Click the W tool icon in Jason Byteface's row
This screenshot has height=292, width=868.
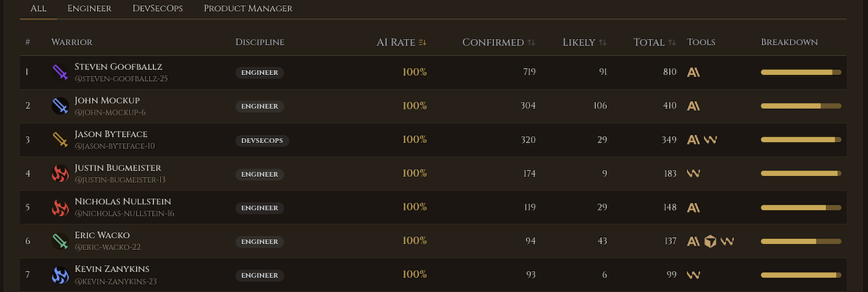click(x=710, y=139)
